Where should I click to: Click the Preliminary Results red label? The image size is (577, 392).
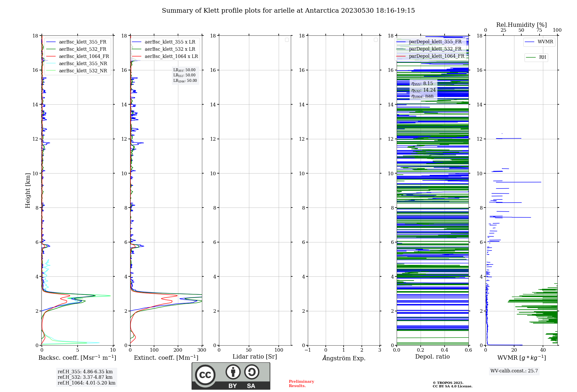[x=301, y=383]
